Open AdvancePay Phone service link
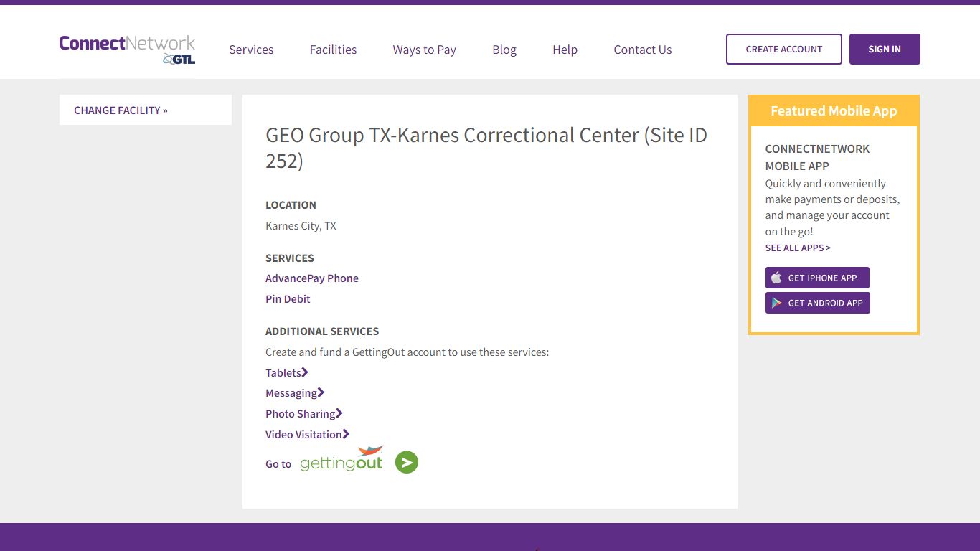 pyautogui.click(x=312, y=278)
